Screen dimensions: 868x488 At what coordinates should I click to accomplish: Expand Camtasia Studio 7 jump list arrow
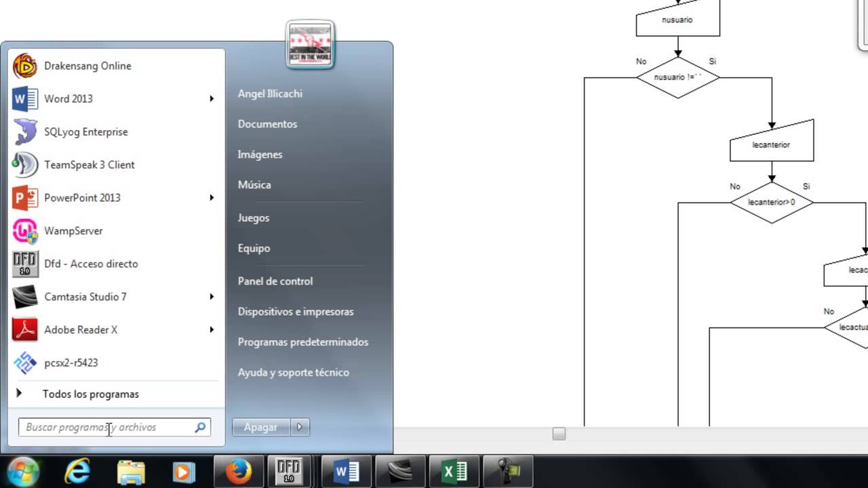(x=212, y=297)
